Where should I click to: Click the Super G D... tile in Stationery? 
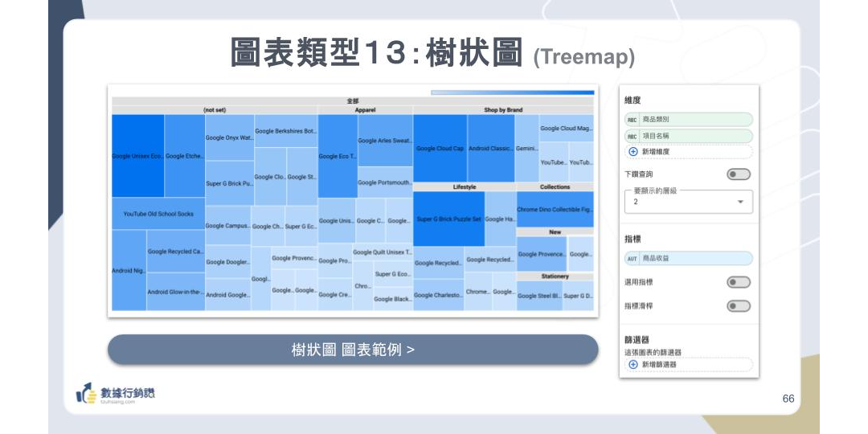579,296
